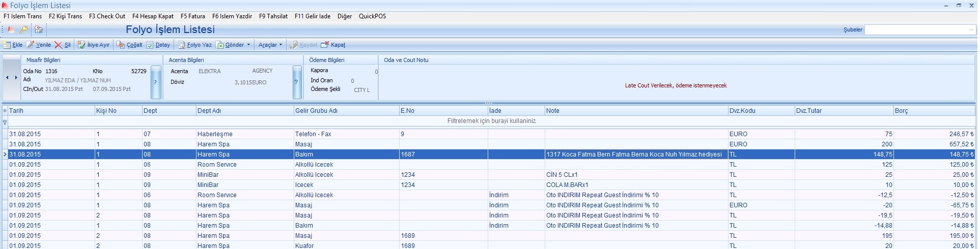
Task: Click the 1317 Koca Fatma note cell
Action: (x=636, y=154)
